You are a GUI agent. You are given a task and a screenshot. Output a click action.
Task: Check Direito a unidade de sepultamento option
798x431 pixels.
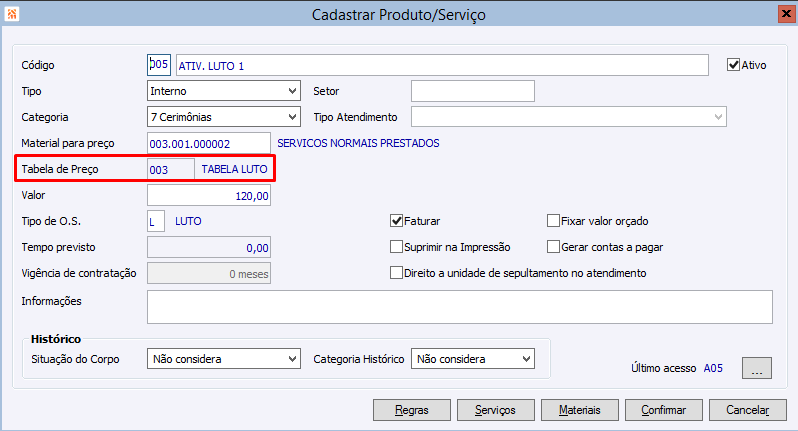(396, 272)
